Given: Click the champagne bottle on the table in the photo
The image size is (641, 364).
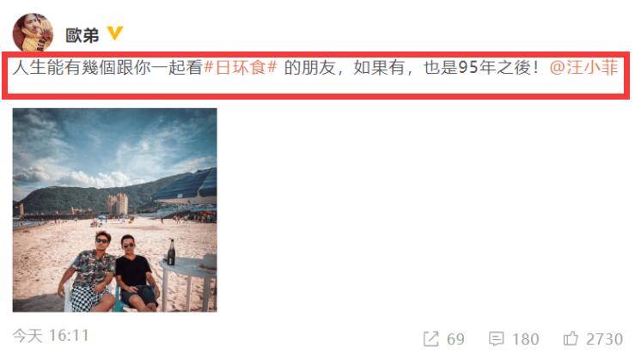Looking at the screenshot, I should [x=171, y=252].
